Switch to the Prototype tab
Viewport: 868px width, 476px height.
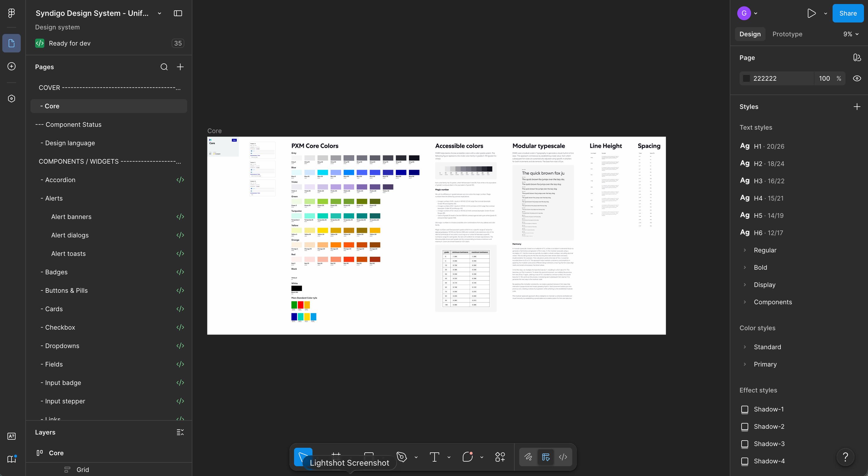787,34
